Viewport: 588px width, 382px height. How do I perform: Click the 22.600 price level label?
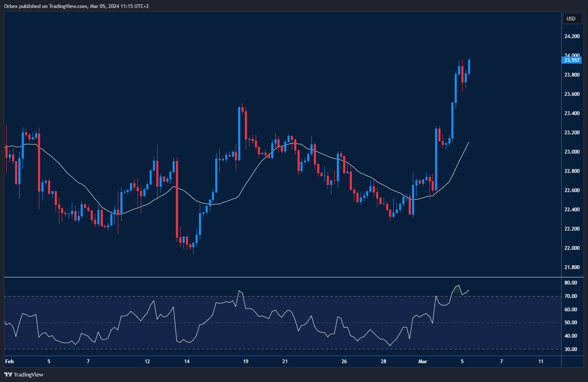572,190
